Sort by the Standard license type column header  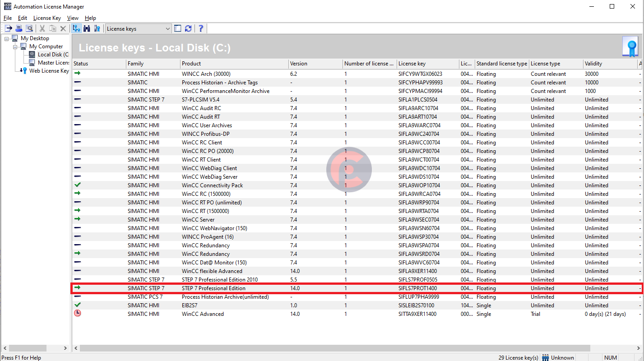pos(501,64)
